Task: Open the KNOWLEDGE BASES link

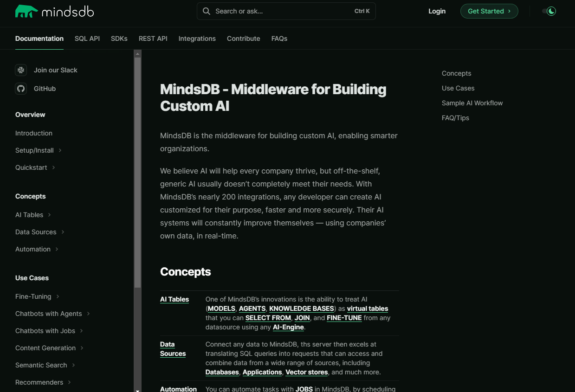Action: [x=302, y=308]
